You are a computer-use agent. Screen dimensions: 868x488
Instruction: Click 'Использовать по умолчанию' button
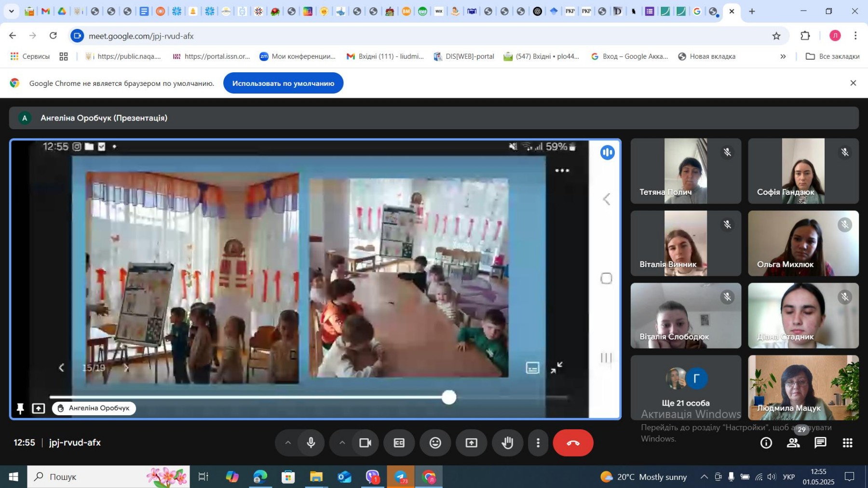pos(283,83)
